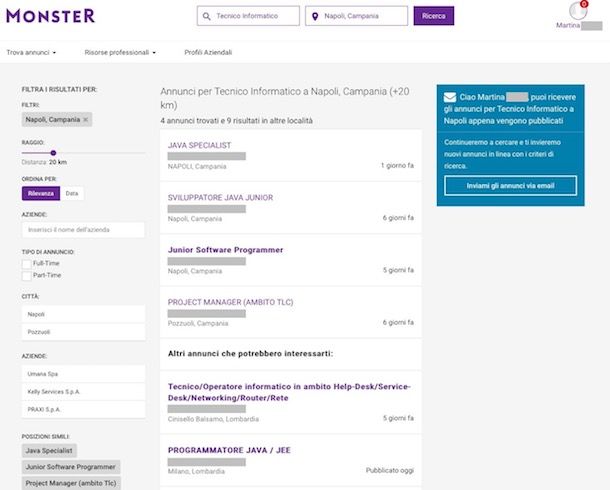
Task: Click the Ricerca button
Action: [434, 16]
